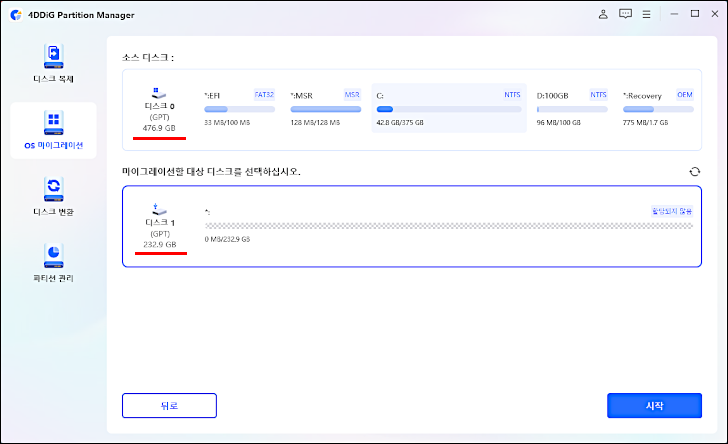Open the feedback chat icon
The width and height of the screenshot is (728, 444).
click(625, 14)
